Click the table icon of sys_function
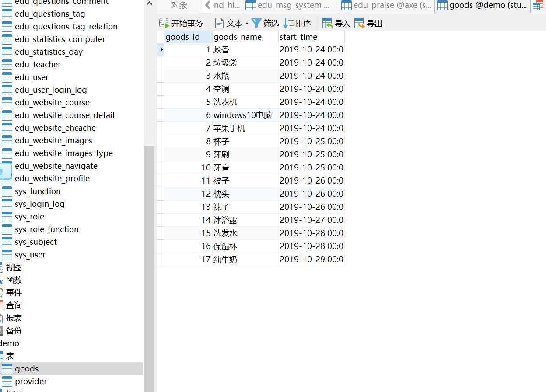 point(7,191)
